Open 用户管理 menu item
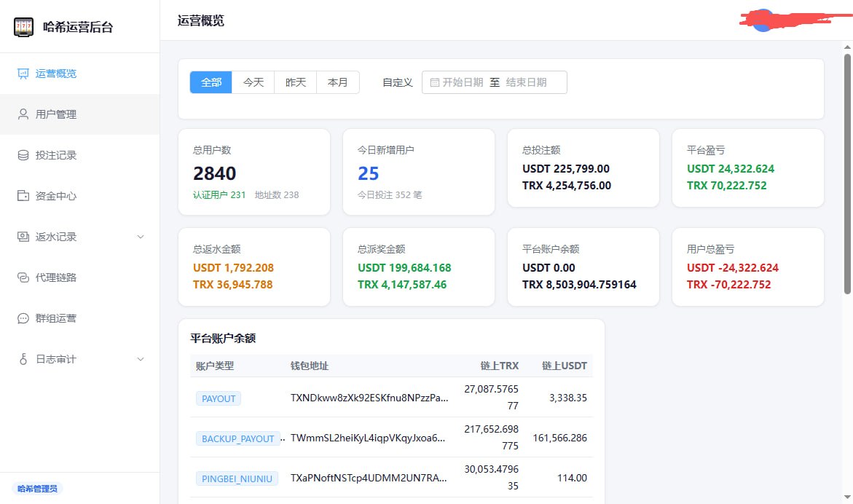Image resolution: width=853 pixels, height=504 pixels. (x=80, y=114)
